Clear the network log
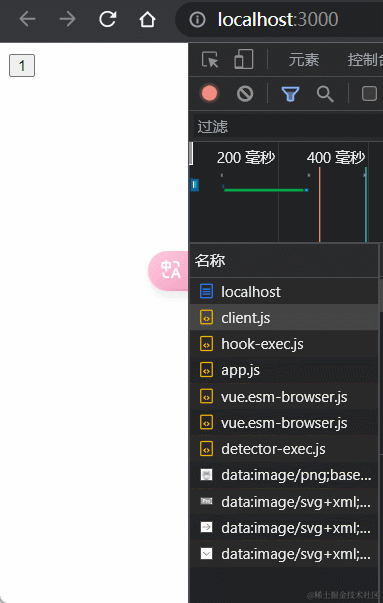The width and height of the screenshot is (383, 603). (245, 93)
